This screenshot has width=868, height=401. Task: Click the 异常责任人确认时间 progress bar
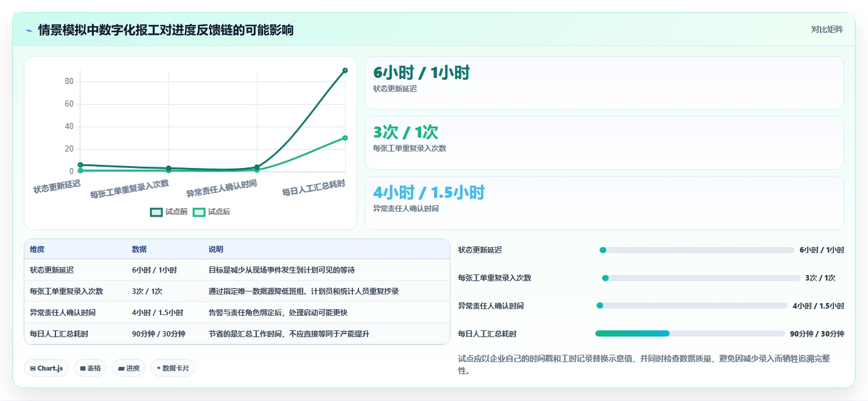tap(692, 305)
